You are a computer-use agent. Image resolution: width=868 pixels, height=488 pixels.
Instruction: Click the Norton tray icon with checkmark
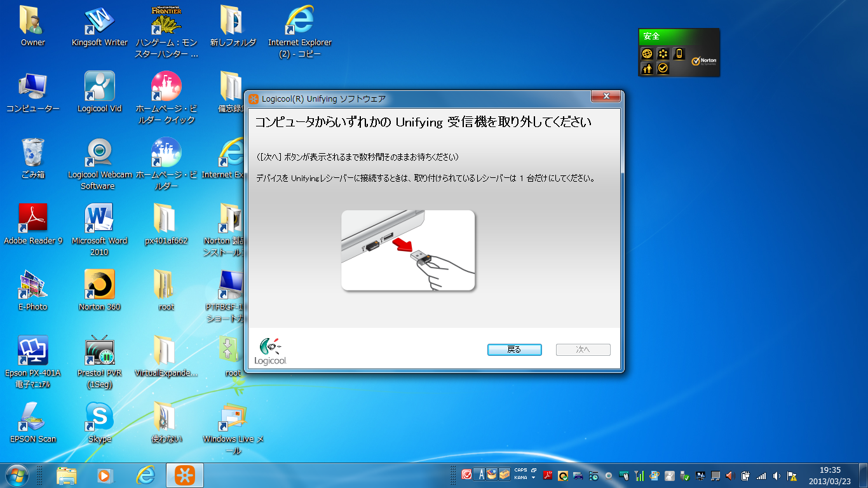click(563, 475)
